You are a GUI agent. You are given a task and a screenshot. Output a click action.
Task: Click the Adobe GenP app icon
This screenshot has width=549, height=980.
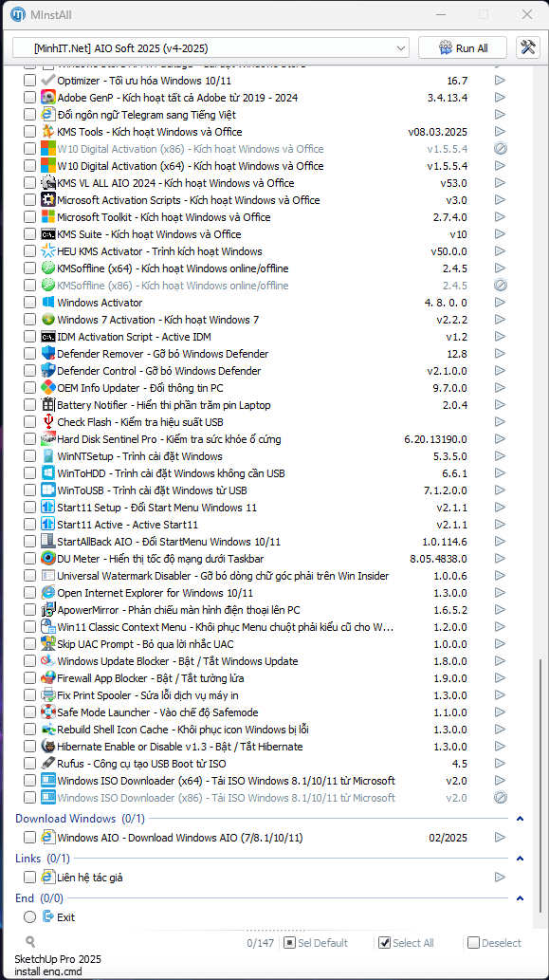pos(48,98)
